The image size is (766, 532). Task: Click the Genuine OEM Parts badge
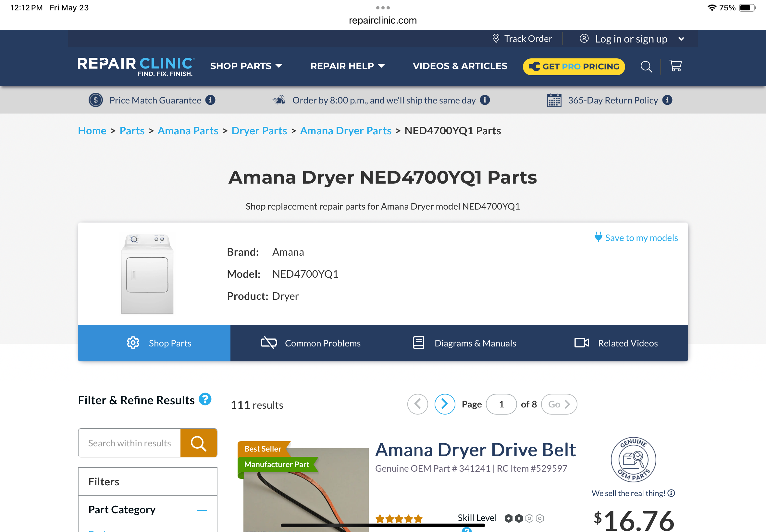pos(633,459)
